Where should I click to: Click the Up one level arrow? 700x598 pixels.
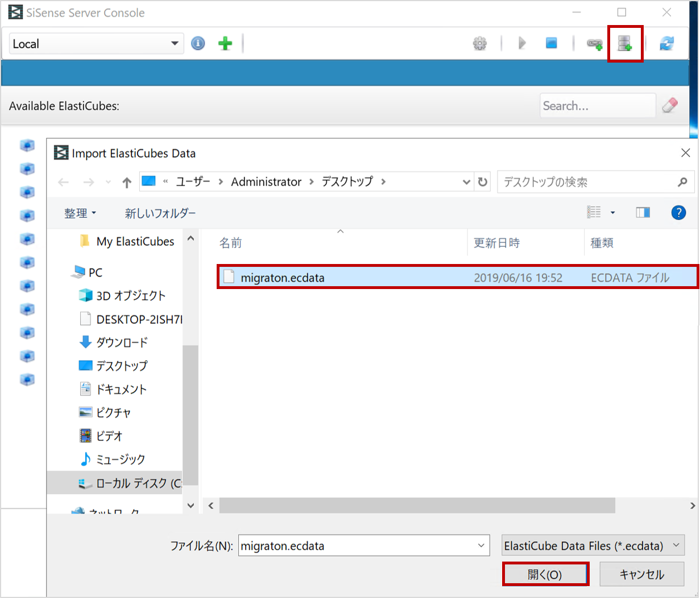point(127,182)
